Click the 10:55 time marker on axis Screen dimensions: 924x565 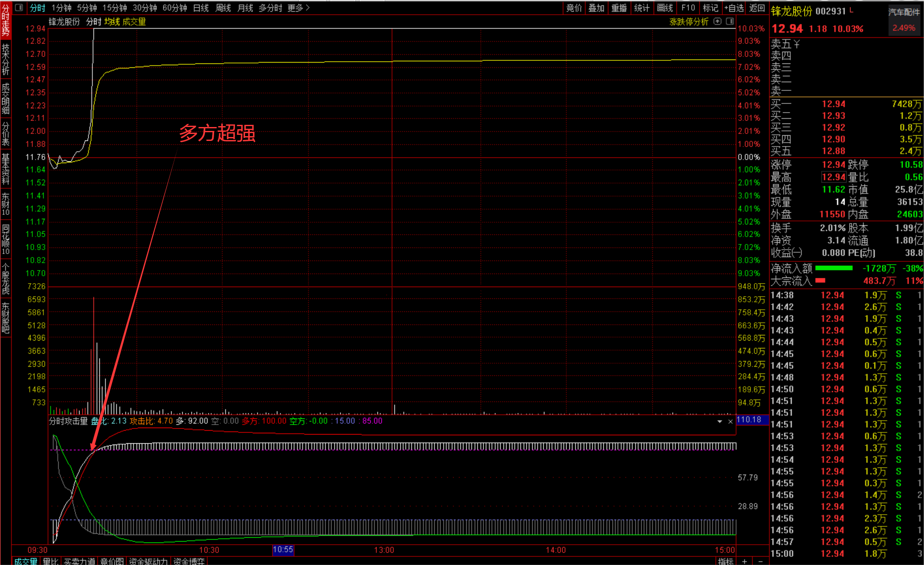pyautogui.click(x=283, y=550)
